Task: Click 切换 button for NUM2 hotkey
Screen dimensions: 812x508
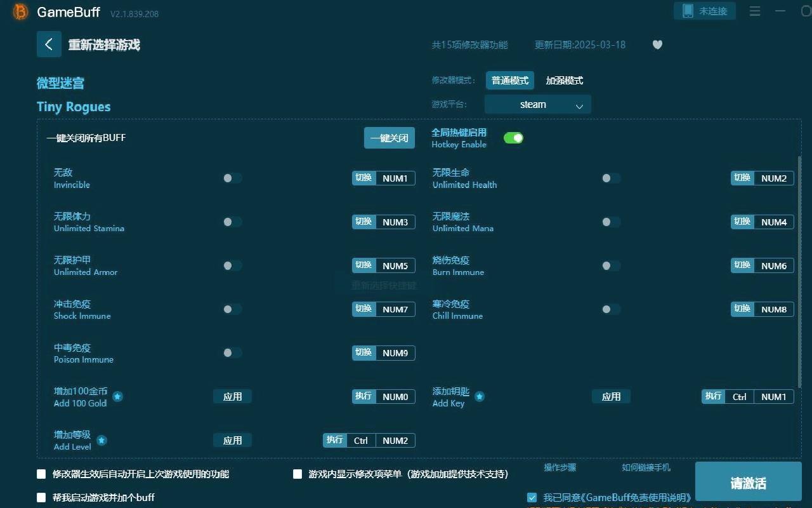Action: click(742, 178)
